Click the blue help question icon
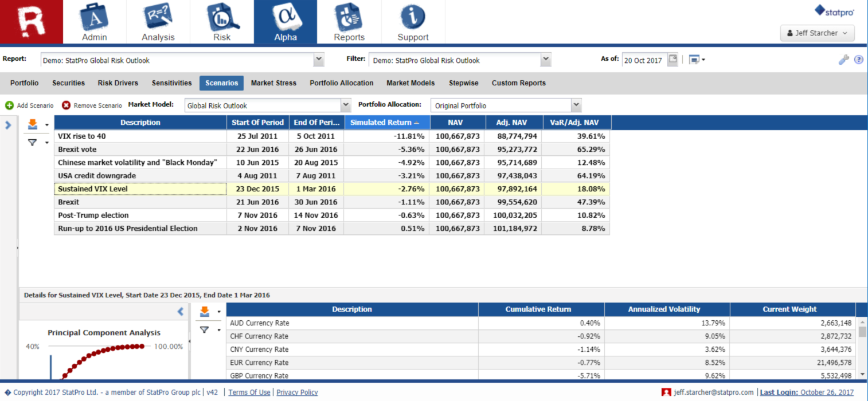The height and width of the screenshot is (401, 868). (x=858, y=60)
